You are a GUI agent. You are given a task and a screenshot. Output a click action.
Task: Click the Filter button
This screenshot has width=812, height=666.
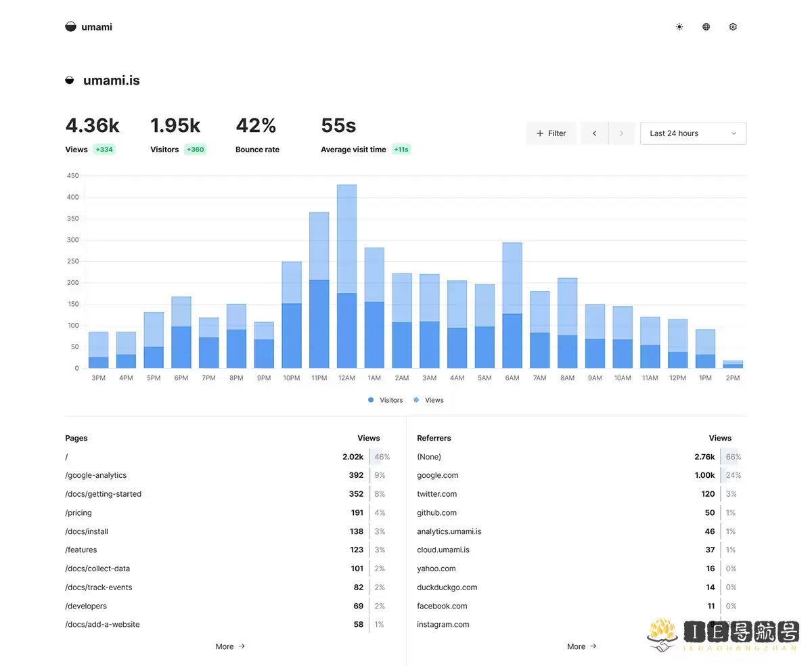[551, 133]
